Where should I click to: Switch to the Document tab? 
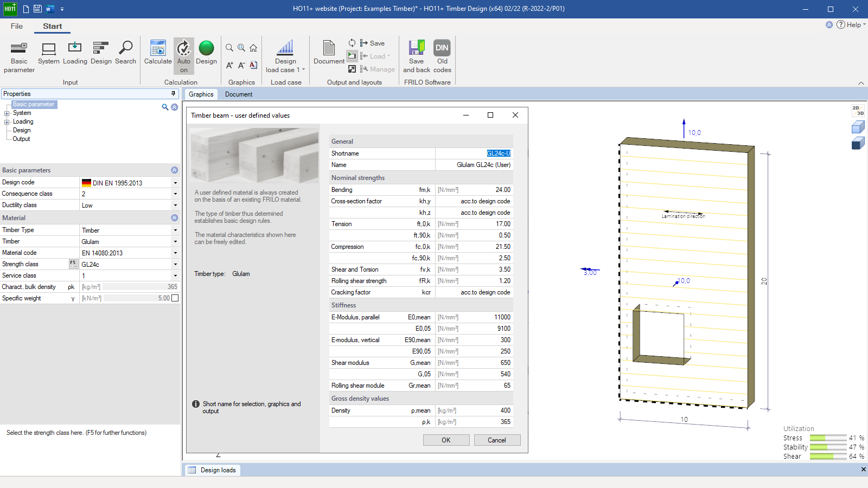[x=239, y=94]
